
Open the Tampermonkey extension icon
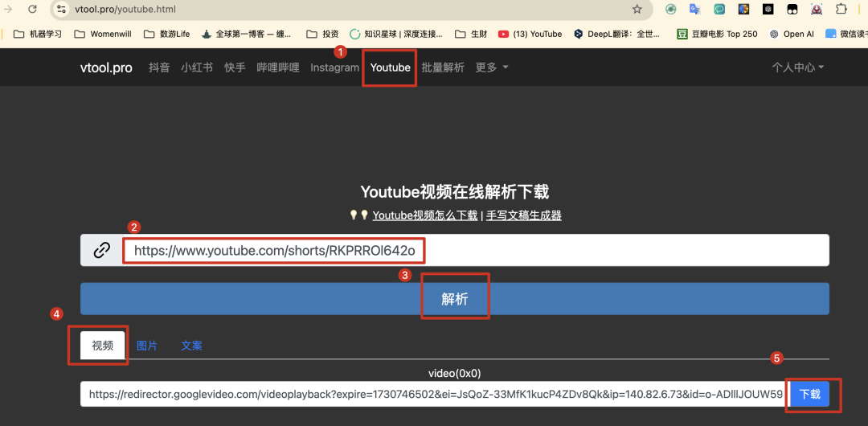[792, 9]
